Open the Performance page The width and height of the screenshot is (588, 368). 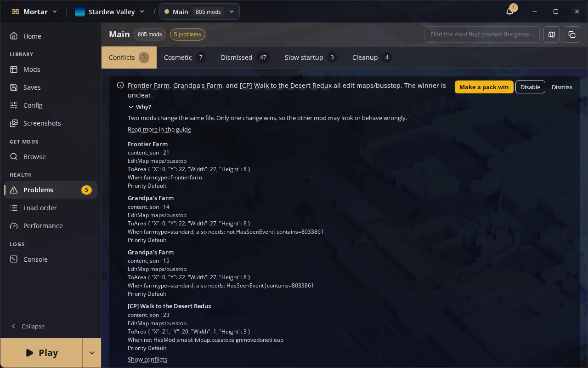(51, 226)
